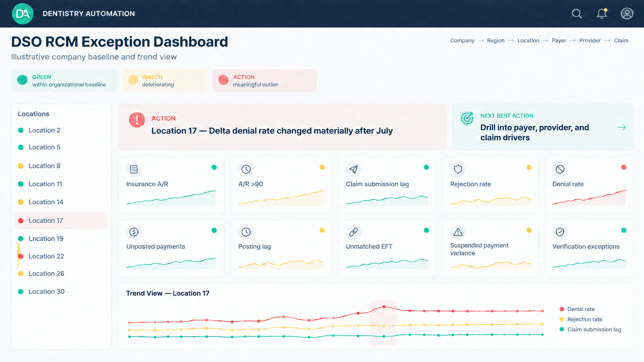Toggle the Denial rate legend entry
This screenshot has width=644, height=362.
tap(577, 309)
